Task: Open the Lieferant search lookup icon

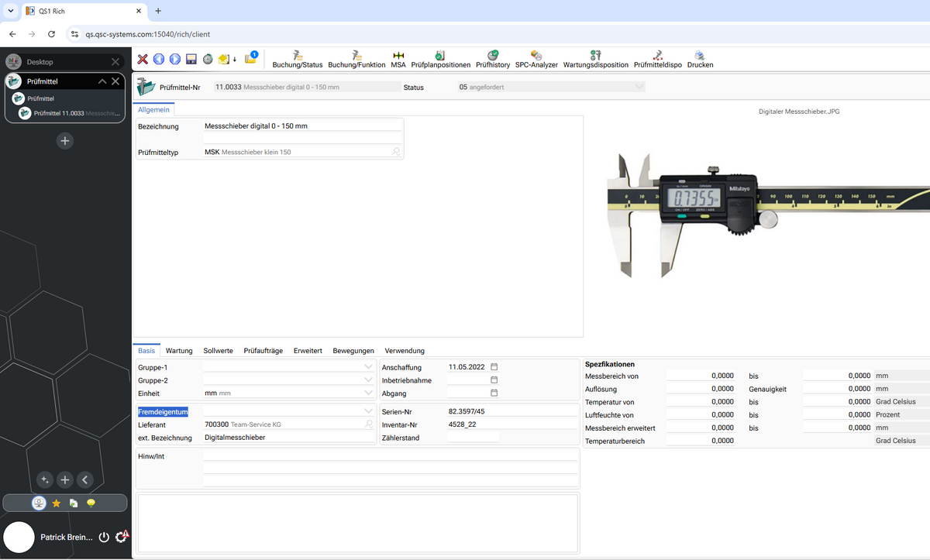Action: coord(368,424)
